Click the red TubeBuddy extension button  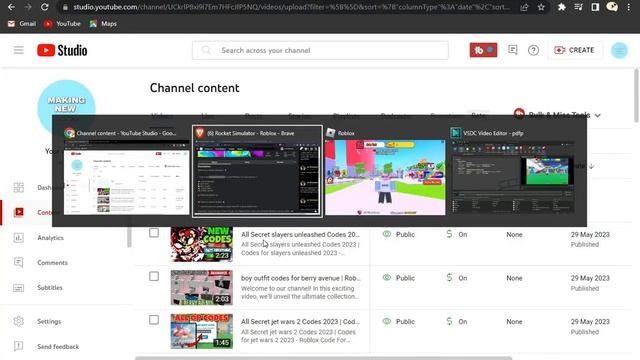pos(483,50)
